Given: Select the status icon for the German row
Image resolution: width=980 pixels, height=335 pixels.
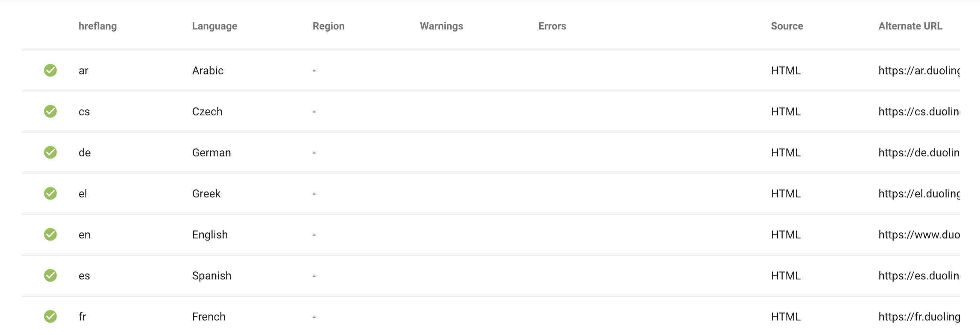Looking at the screenshot, I should click(x=50, y=152).
